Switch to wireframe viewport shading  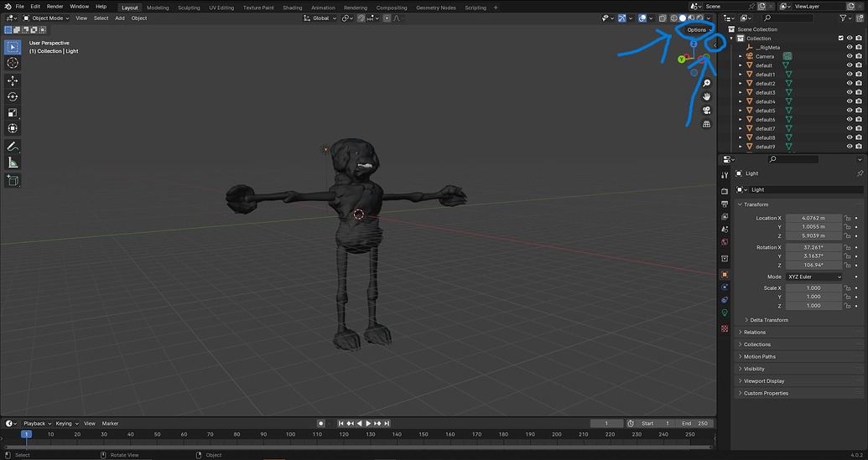673,18
